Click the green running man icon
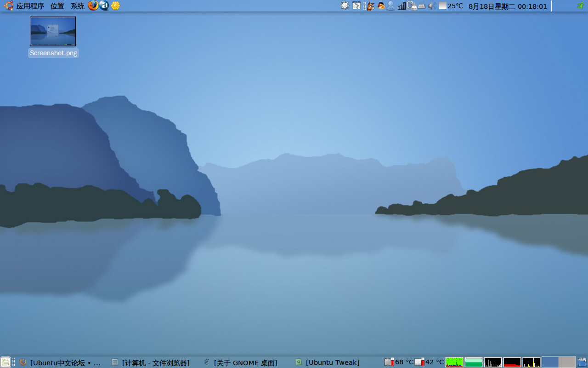 tap(581, 6)
